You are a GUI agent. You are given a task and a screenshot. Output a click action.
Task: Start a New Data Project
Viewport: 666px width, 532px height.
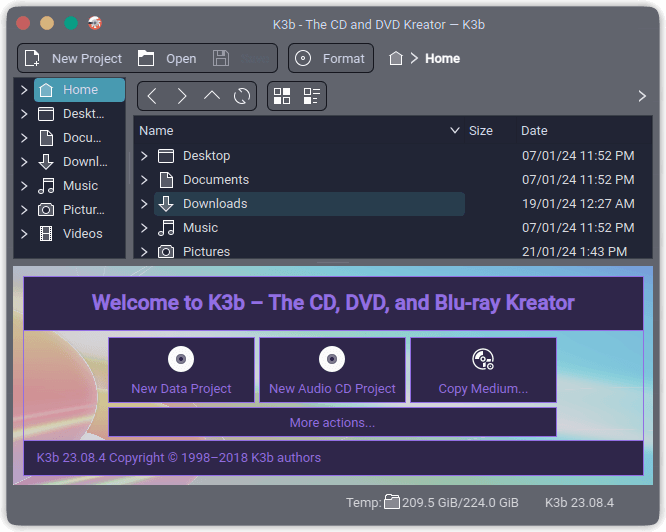click(181, 370)
